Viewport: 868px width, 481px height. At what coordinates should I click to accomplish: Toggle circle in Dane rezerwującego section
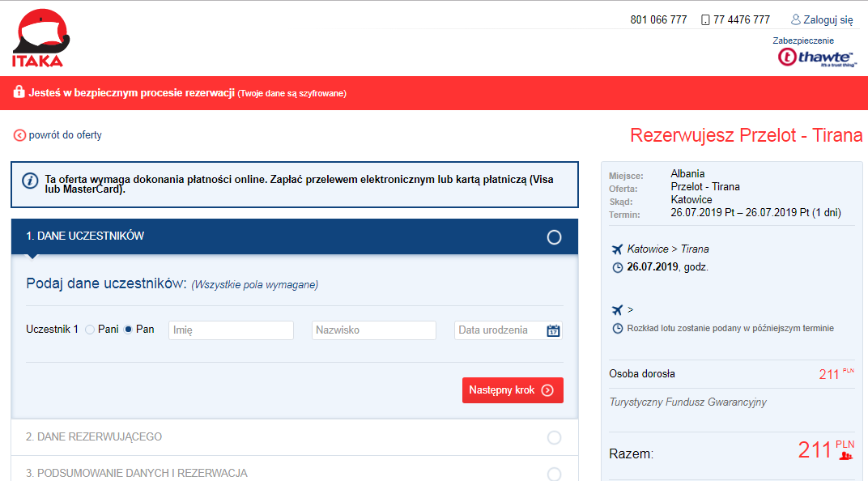pos(554,438)
